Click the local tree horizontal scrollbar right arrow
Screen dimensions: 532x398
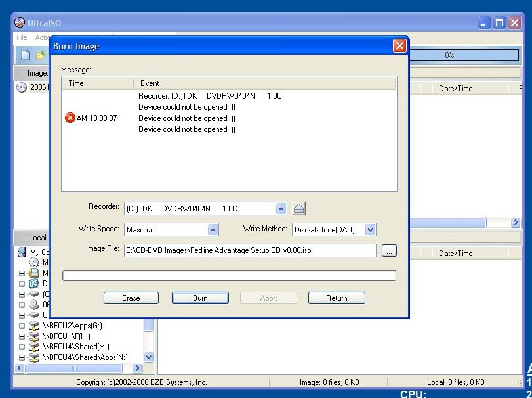coord(137,368)
